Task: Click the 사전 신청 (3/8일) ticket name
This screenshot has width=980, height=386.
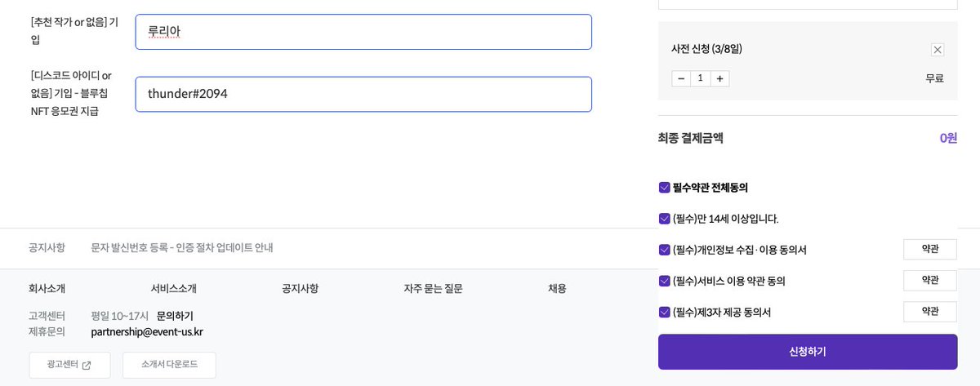Action: click(x=706, y=49)
